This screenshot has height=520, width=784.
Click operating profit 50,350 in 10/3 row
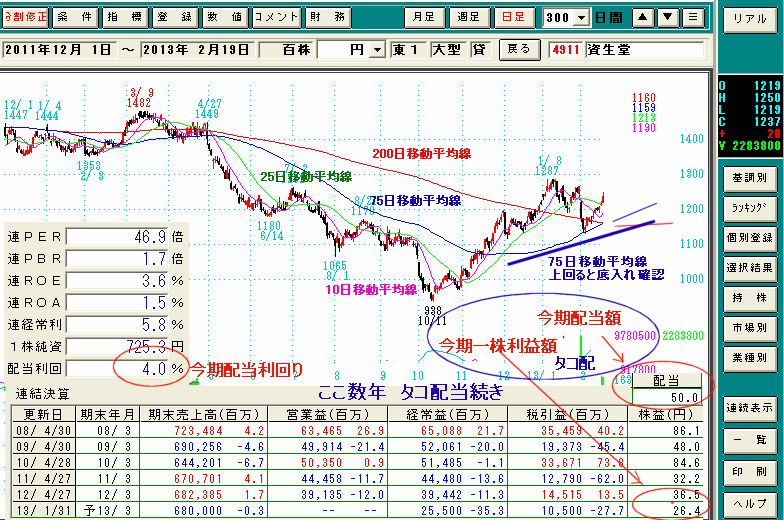322,462
